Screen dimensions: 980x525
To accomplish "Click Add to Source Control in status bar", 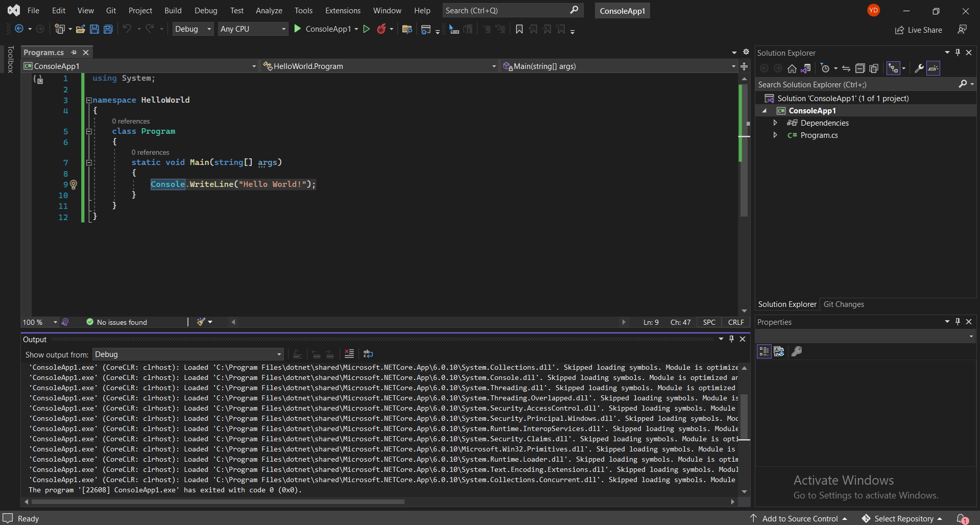I will tap(800, 519).
